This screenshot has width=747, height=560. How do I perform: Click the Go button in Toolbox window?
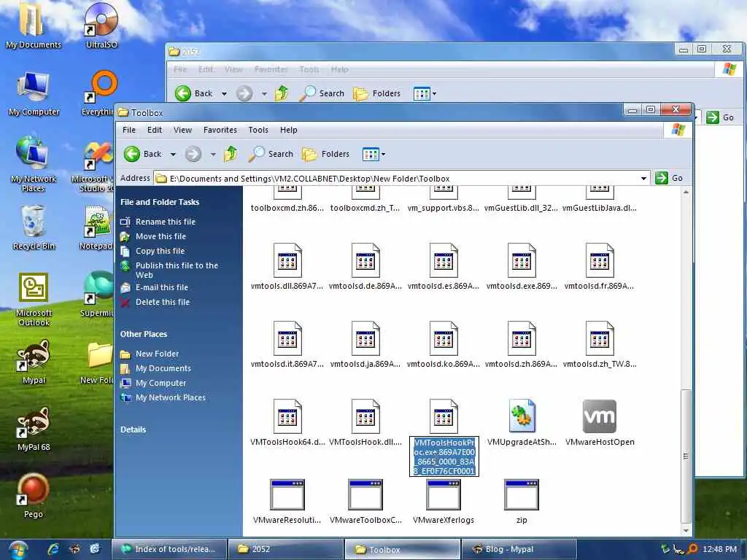coord(670,178)
